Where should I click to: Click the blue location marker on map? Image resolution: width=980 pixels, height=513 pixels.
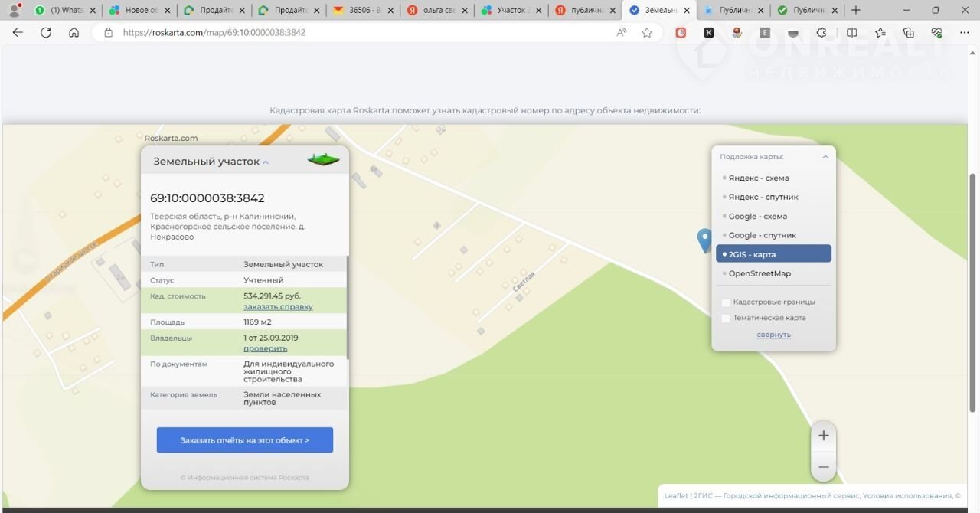click(x=704, y=240)
